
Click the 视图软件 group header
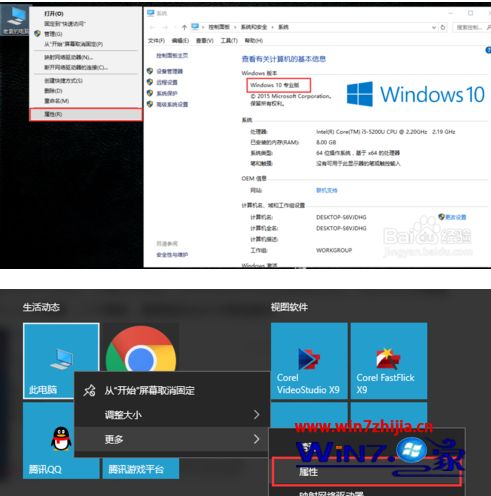pos(289,307)
